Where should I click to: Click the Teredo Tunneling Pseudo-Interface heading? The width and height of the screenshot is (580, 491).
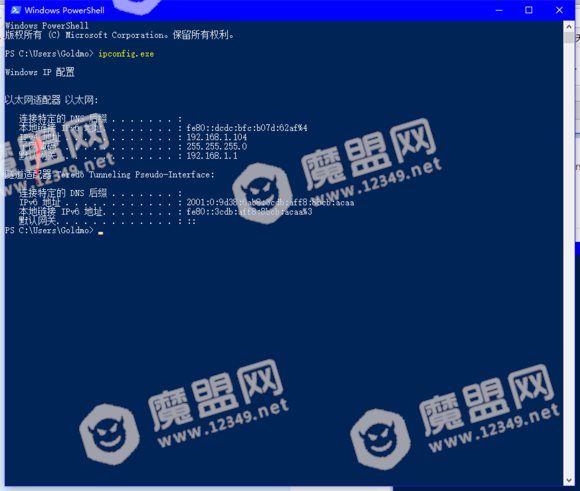tap(109, 174)
